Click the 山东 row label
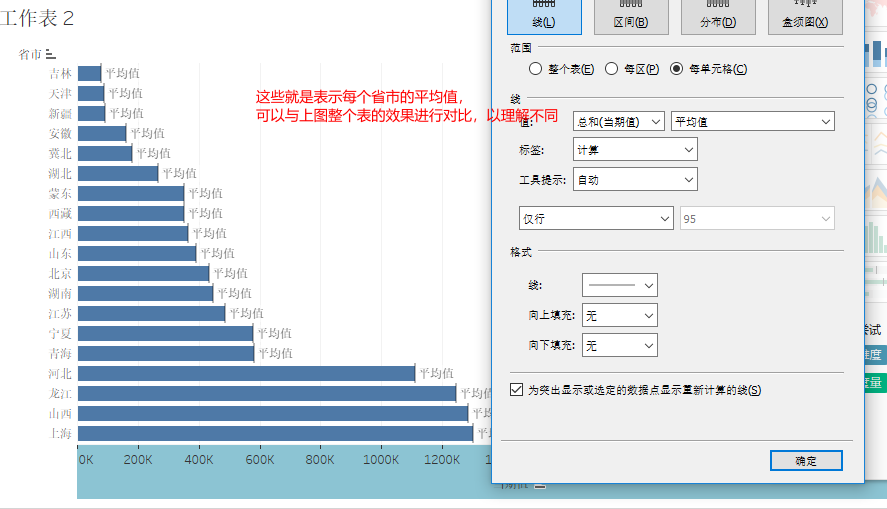Image resolution: width=887 pixels, height=509 pixels. click(x=60, y=253)
